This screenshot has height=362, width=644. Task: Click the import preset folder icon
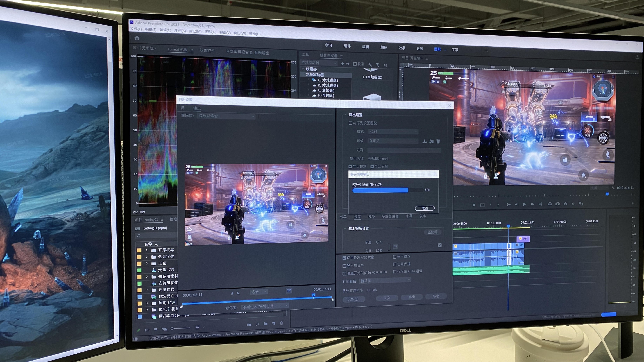pyautogui.click(x=431, y=141)
